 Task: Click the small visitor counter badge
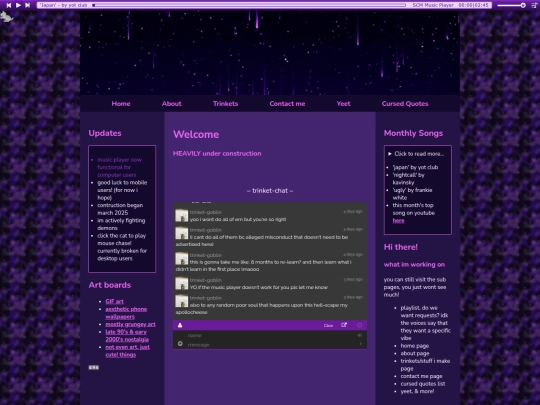[x=94, y=367]
